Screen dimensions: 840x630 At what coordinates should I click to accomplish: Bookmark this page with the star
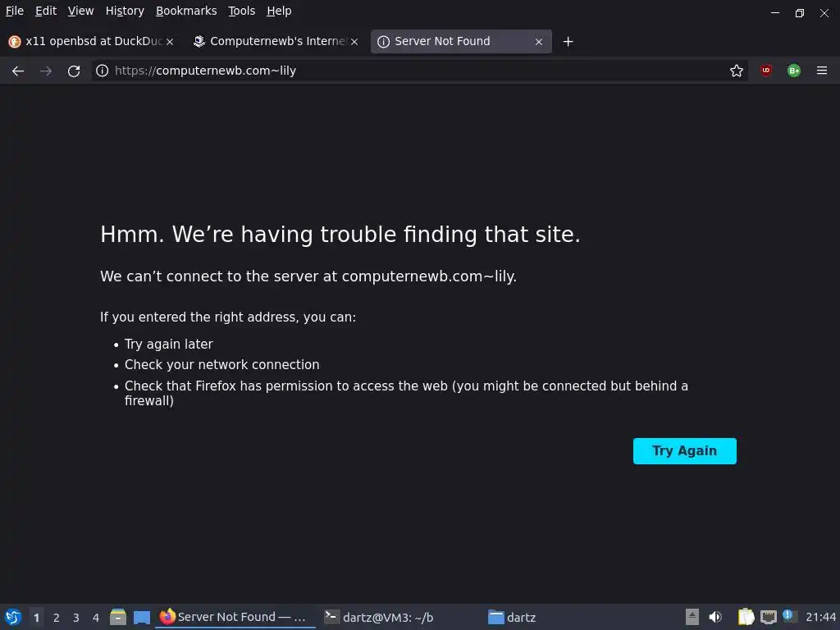737,71
